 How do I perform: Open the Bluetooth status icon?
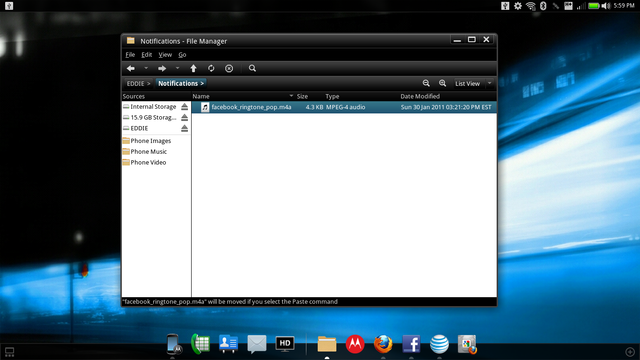pos(543,6)
